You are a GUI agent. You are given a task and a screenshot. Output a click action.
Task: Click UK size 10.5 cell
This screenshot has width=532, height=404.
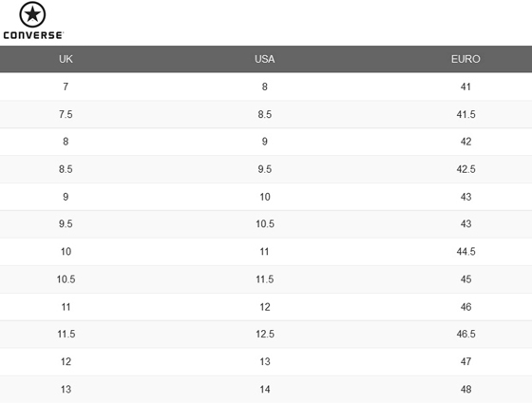[66, 279]
